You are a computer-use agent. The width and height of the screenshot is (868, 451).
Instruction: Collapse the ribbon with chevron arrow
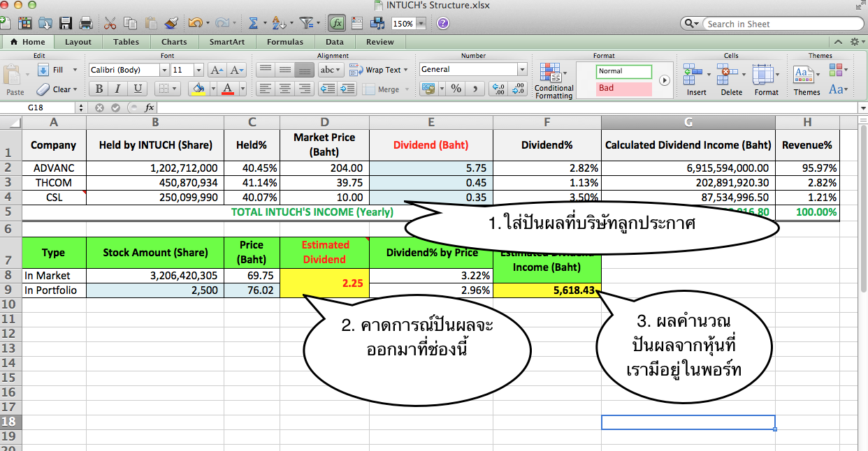(838, 42)
